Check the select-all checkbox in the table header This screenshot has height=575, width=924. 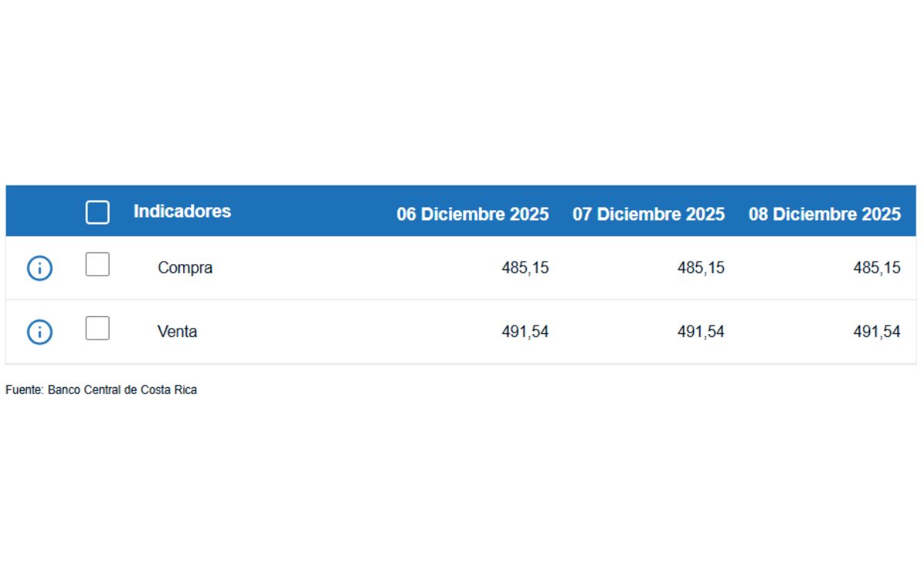tap(98, 212)
